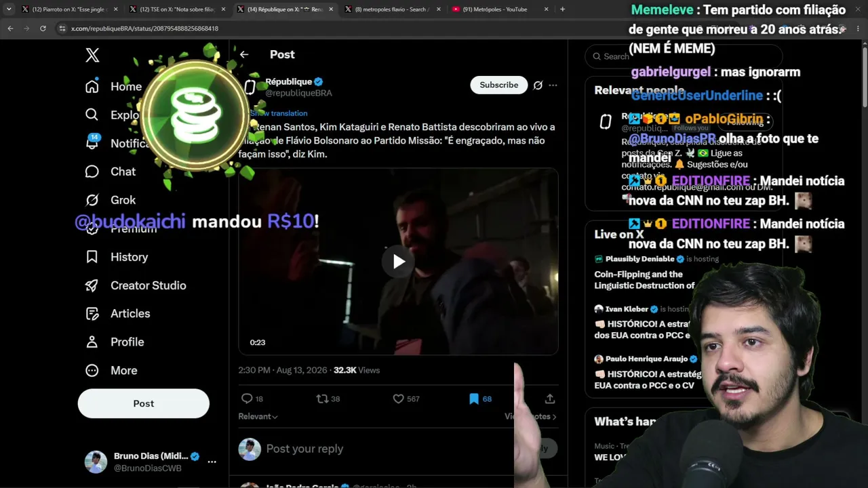Open the Articles icon in sidebar
The width and height of the screenshot is (868, 488).
pyautogui.click(x=92, y=313)
